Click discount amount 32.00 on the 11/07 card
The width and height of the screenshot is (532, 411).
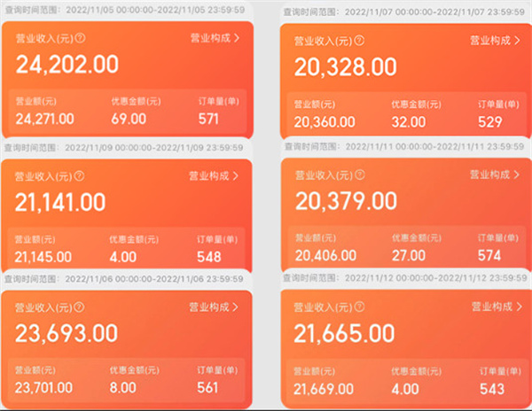(x=409, y=122)
